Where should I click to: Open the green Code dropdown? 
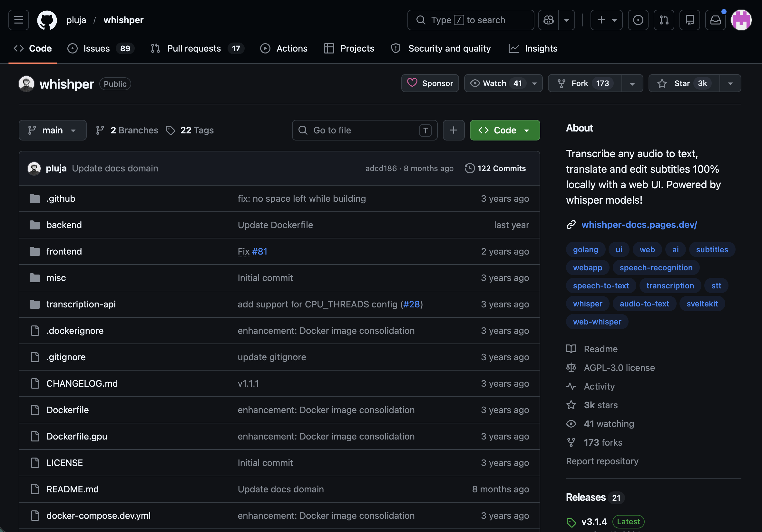504,130
